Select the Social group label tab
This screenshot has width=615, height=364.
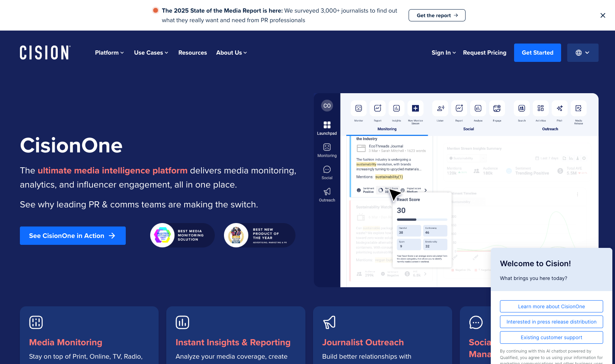click(x=469, y=129)
